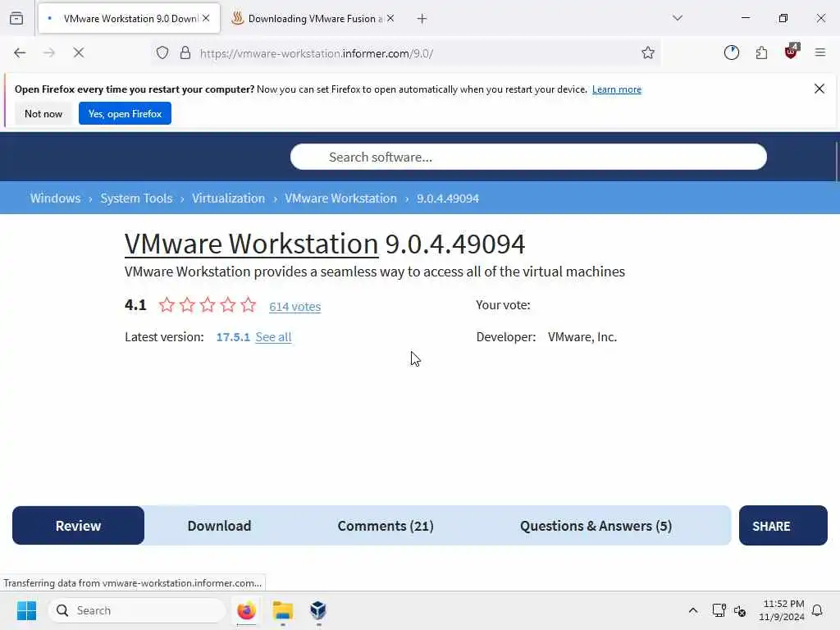The width and height of the screenshot is (840, 630).
Task: Open the notifications bell icon
Action: click(818, 610)
